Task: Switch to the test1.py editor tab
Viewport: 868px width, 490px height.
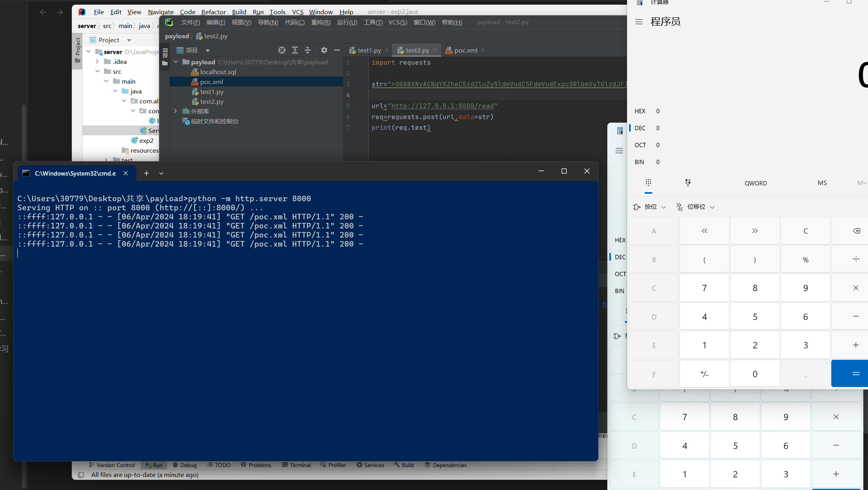Action: tap(369, 50)
